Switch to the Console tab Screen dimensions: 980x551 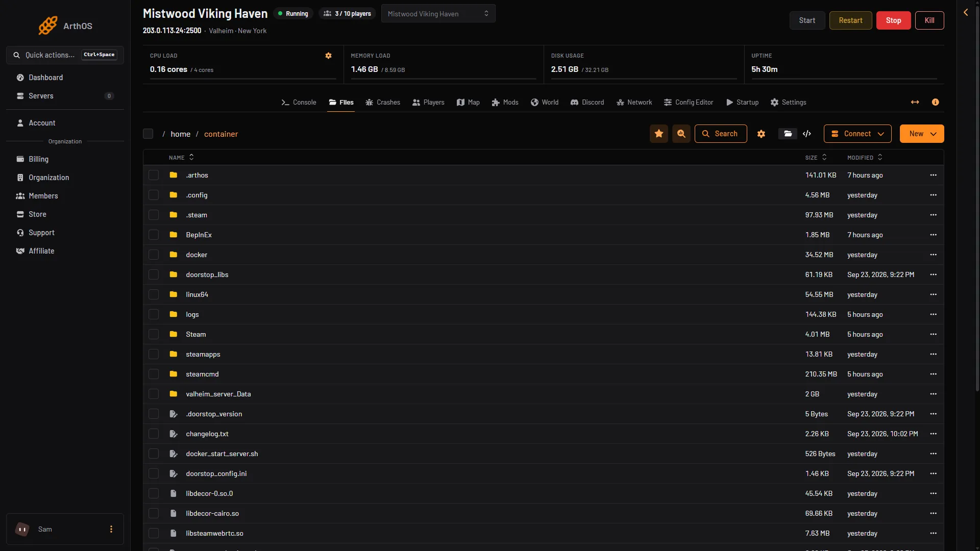[299, 102]
